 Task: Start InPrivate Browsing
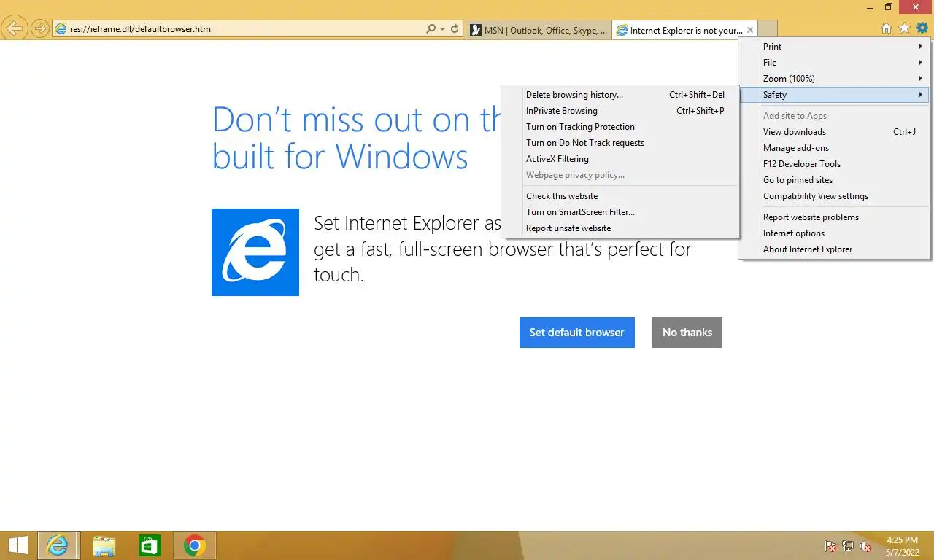click(x=620, y=110)
